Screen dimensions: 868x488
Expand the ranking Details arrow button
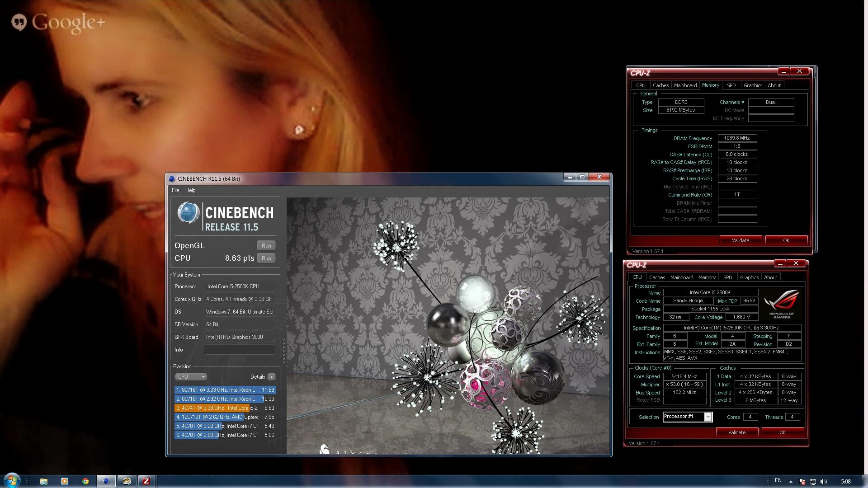(271, 377)
